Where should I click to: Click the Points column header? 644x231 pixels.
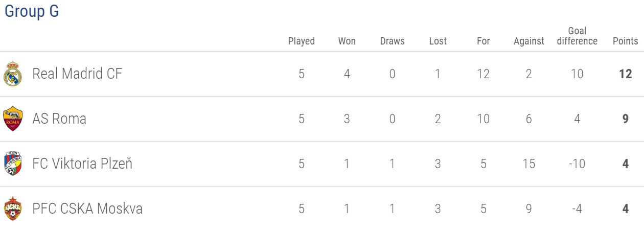click(626, 41)
